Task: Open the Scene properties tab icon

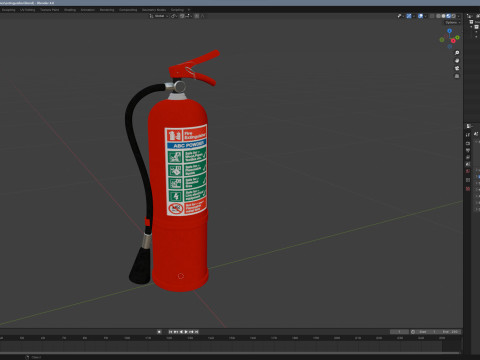Action: click(x=468, y=164)
